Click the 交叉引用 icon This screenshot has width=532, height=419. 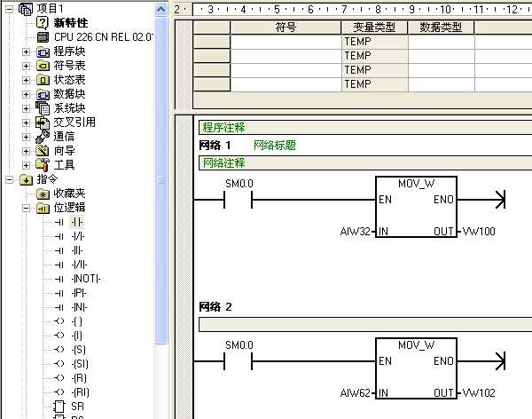pos(43,123)
